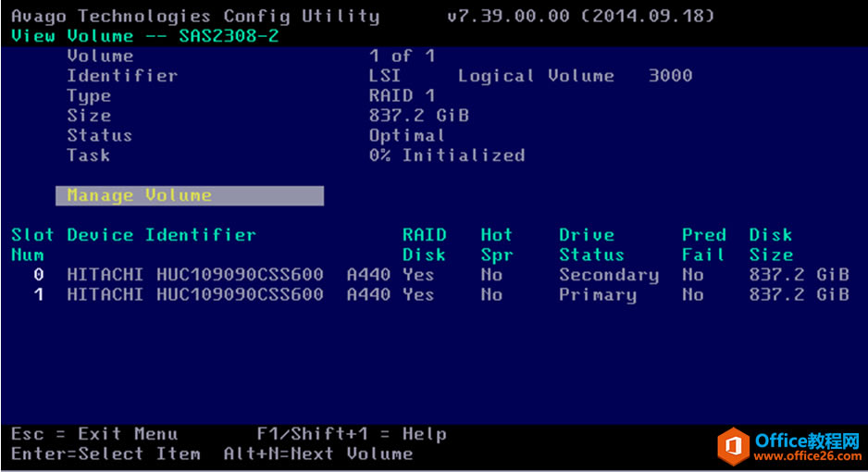
Task: Click the 'Status' field label
Action: pyautogui.click(x=100, y=135)
